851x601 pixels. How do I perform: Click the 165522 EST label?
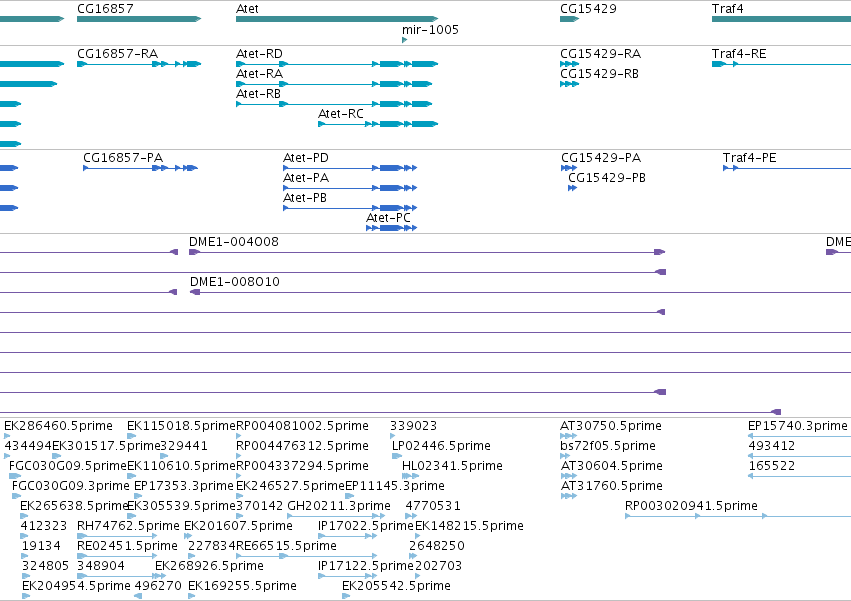[772, 466]
